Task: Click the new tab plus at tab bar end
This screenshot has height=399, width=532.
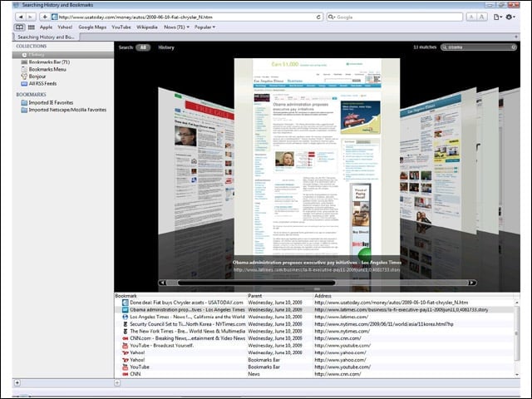Action: pyautogui.click(x=516, y=37)
